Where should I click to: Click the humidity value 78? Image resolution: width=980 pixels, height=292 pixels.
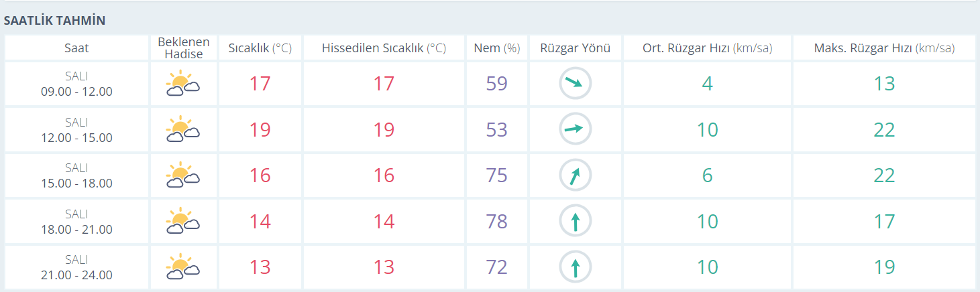point(497,222)
